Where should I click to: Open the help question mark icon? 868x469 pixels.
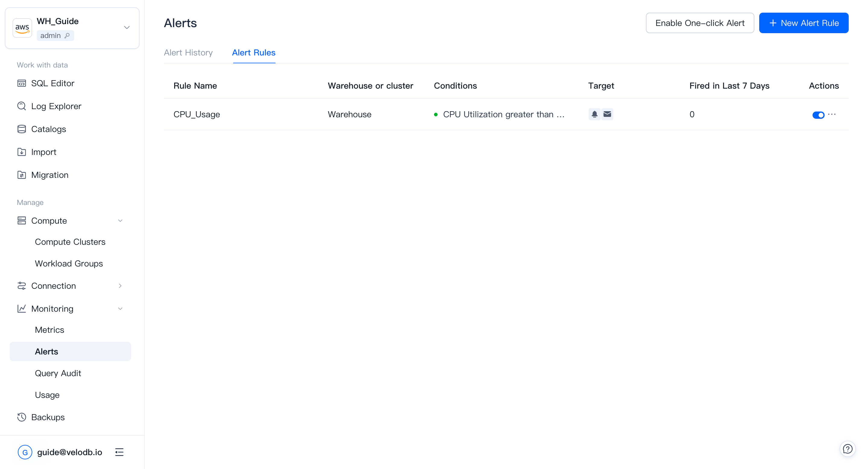[x=848, y=449]
